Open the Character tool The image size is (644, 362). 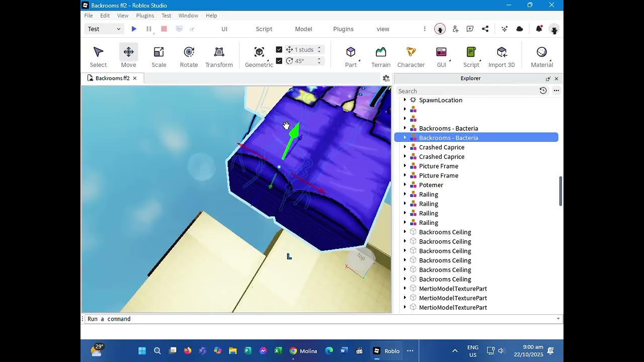411,57
